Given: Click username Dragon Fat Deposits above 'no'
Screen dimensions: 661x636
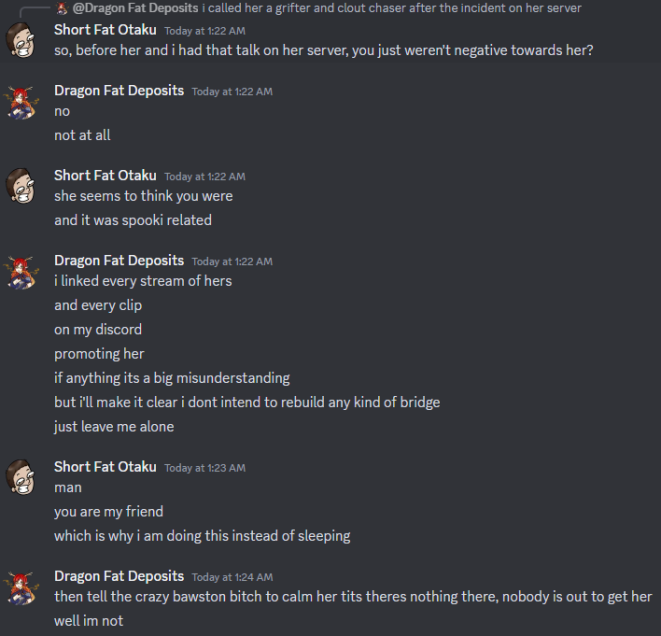Looking at the screenshot, I should [x=119, y=91].
